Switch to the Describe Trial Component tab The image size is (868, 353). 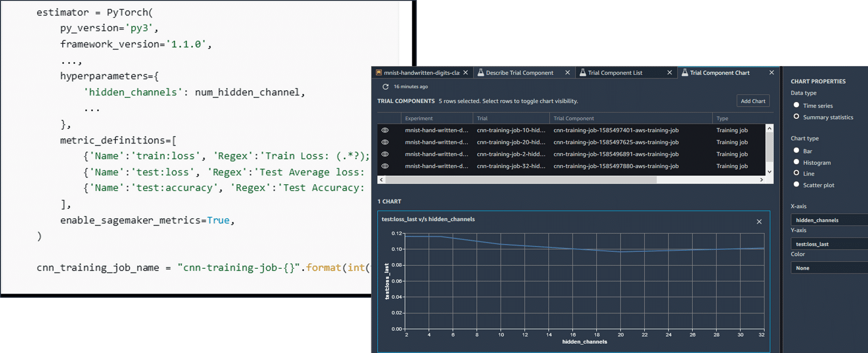point(519,73)
